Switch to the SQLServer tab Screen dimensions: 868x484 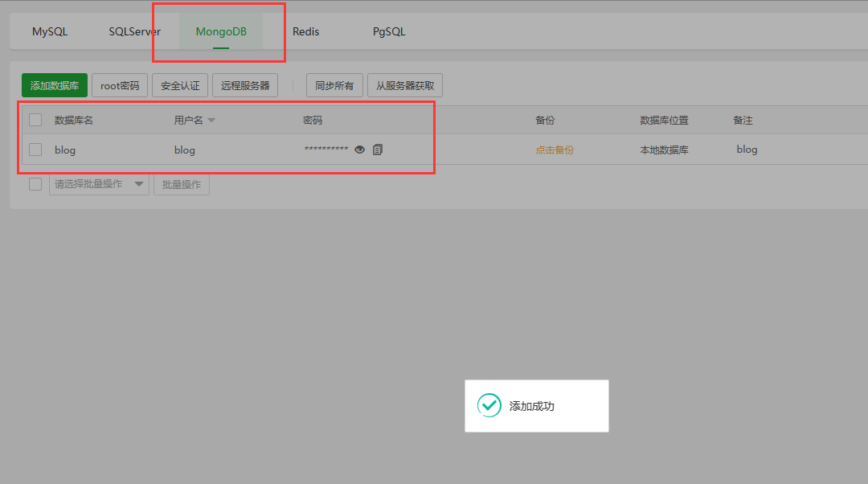click(134, 31)
